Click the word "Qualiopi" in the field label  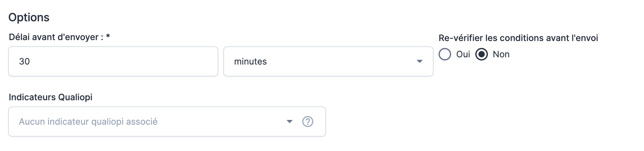75,97
